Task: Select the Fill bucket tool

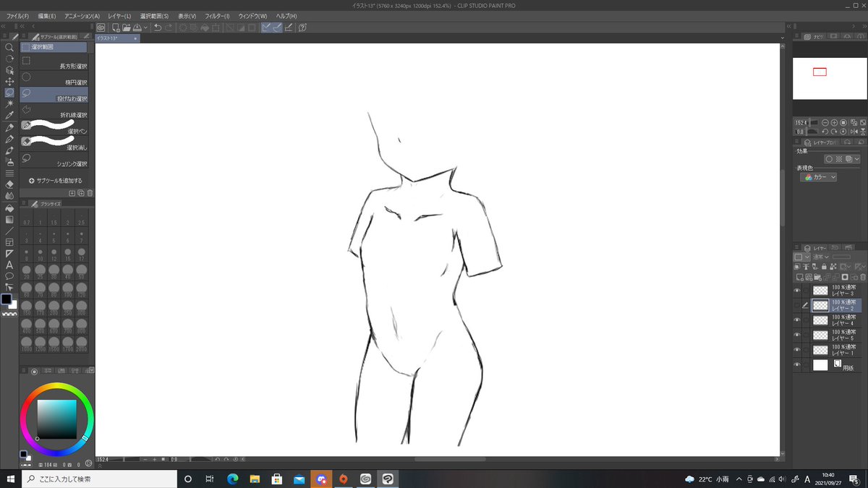Action: [x=9, y=208]
